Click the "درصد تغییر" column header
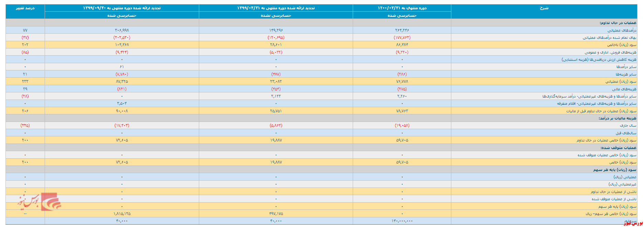Viewport: 644px width, 227px height. point(25,8)
